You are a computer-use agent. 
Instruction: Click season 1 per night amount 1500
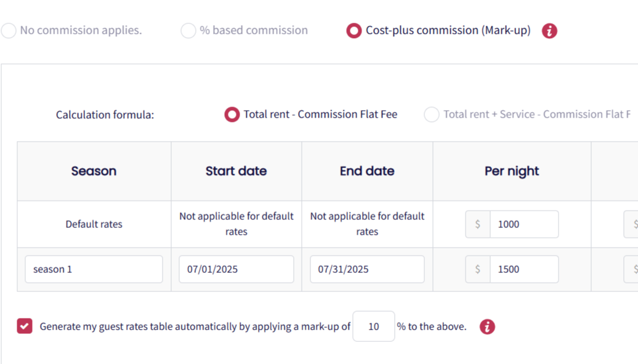pos(523,269)
